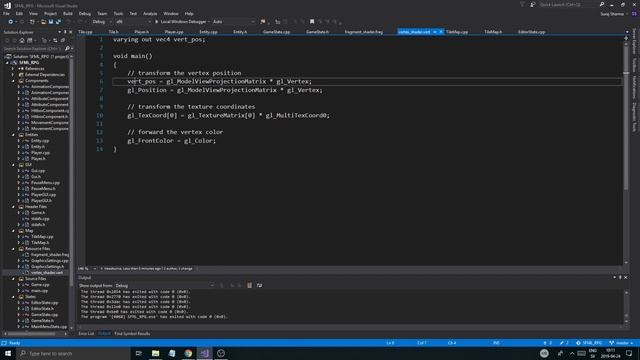This screenshot has width=640, height=360.
Task: Click the Save All toolbar icon
Action: (x=58, y=22)
